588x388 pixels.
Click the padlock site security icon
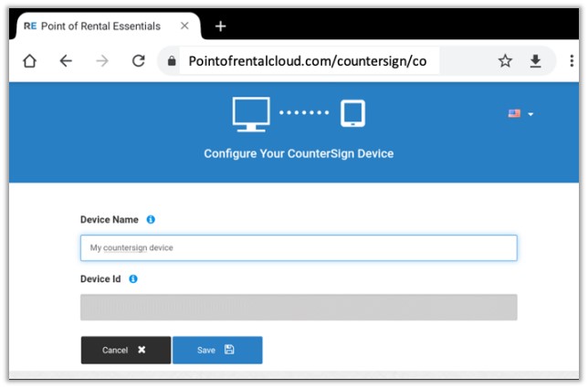pyautogui.click(x=171, y=62)
